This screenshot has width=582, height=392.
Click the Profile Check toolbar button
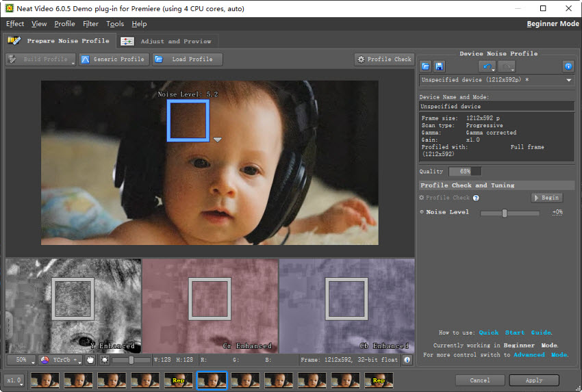tap(384, 60)
